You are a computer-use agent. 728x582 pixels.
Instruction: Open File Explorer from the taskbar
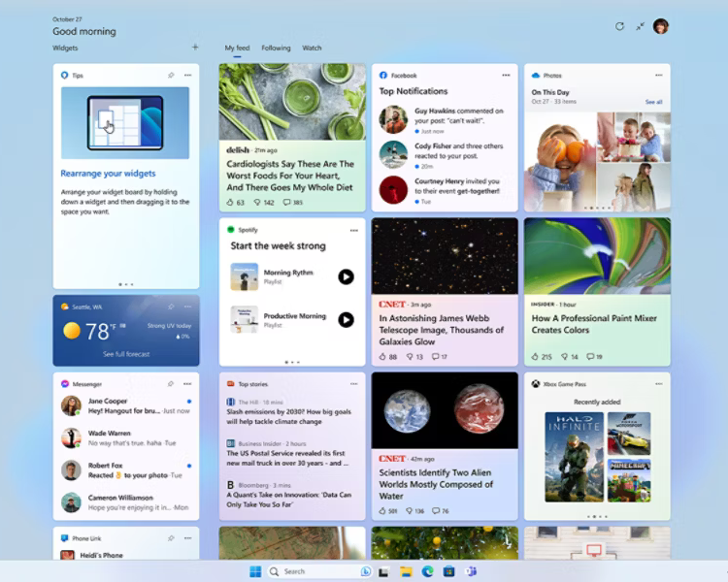[406, 571]
